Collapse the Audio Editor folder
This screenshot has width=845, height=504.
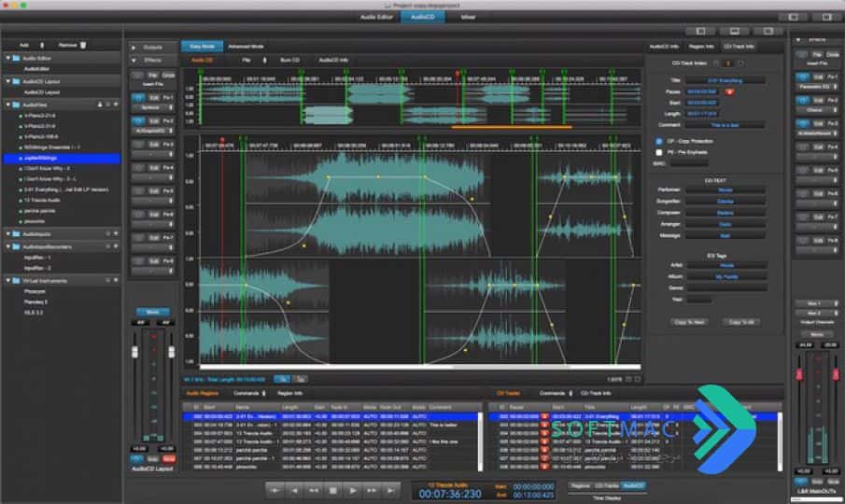click(x=8, y=58)
